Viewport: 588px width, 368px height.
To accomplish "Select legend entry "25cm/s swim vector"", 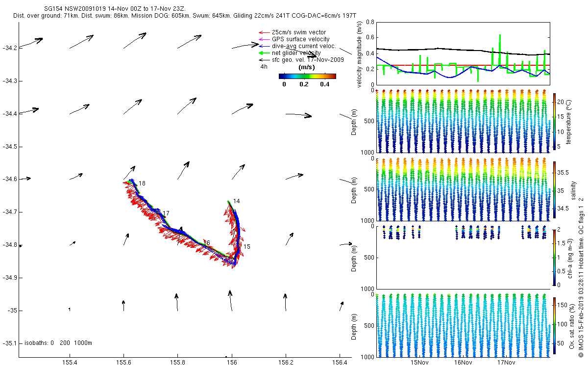I will [x=299, y=32].
